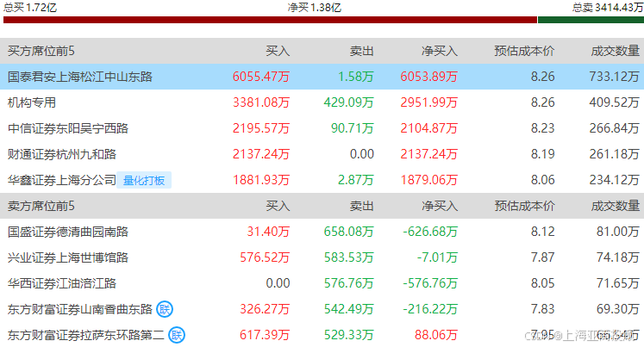This screenshot has height=347, width=644.
Task: Click the 8.19 estimated cost price
Action: pyautogui.click(x=542, y=154)
